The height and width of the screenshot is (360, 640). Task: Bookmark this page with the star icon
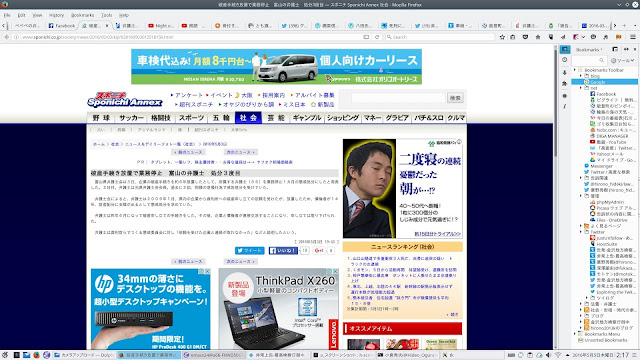[x=502, y=37]
